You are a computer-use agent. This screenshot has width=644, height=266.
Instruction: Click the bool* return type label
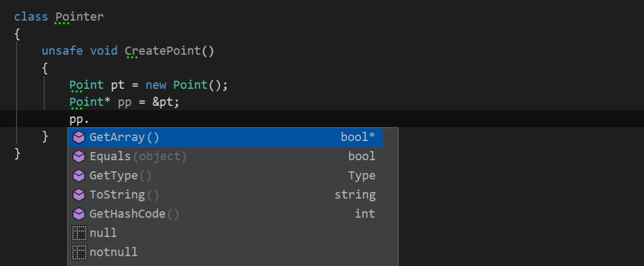358,138
